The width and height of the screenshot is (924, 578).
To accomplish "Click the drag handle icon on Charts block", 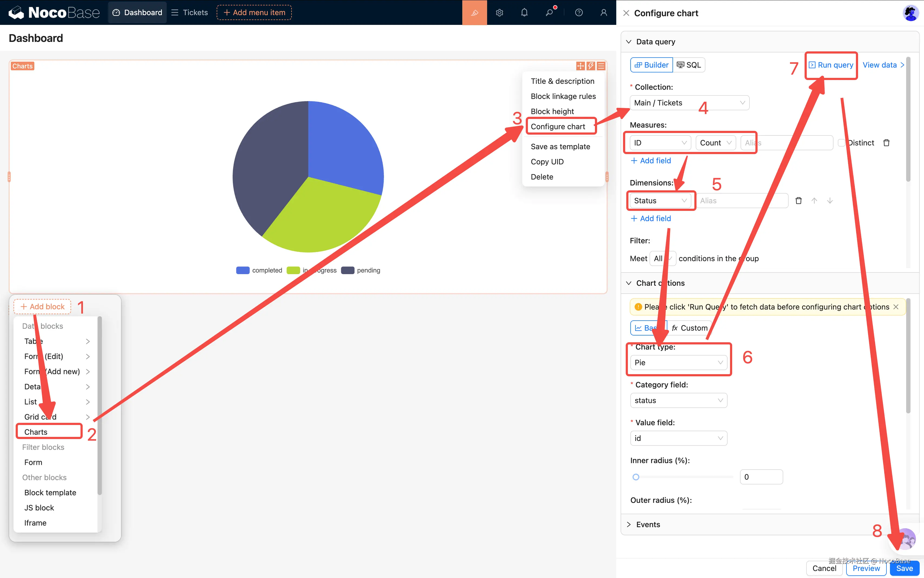I will 580,66.
